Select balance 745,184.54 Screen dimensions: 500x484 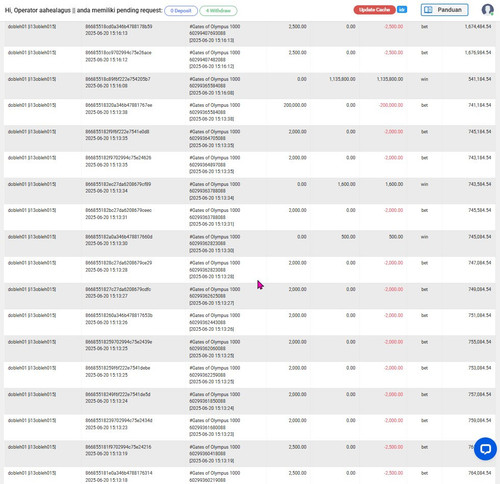tap(480, 132)
